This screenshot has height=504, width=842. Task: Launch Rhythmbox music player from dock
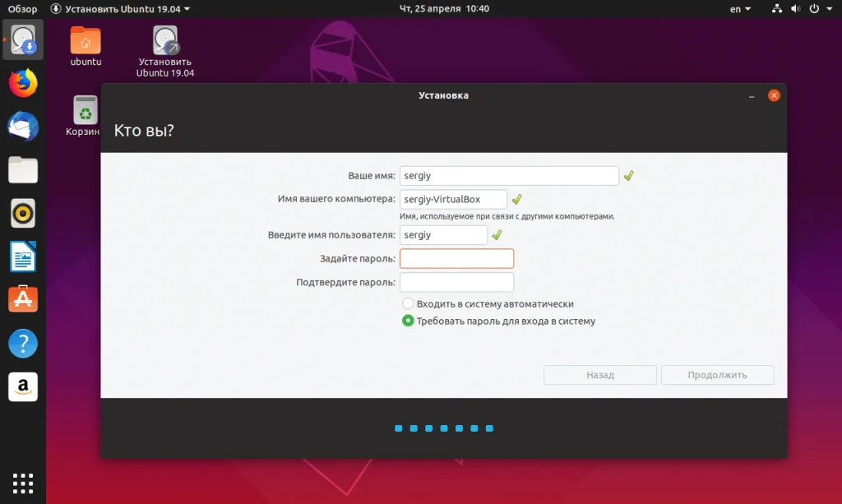coord(23,214)
